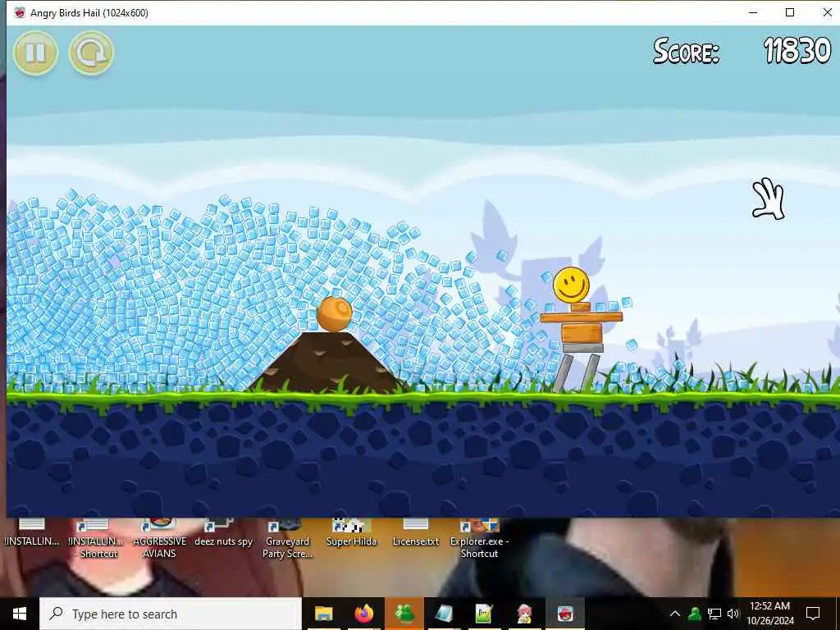Open the AGGRESSIVE AVIANS desktop shortcut
840x630 pixels.
pyautogui.click(x=160, y=539)
